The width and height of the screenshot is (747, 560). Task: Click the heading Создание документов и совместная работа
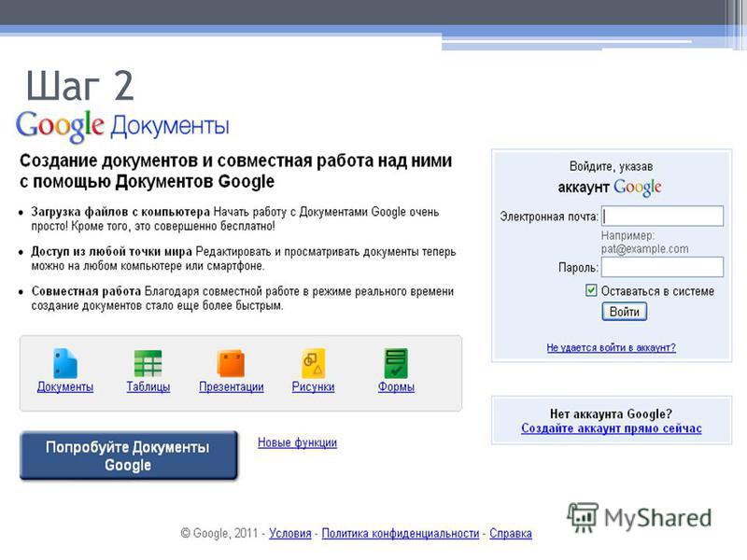(236, 171)
